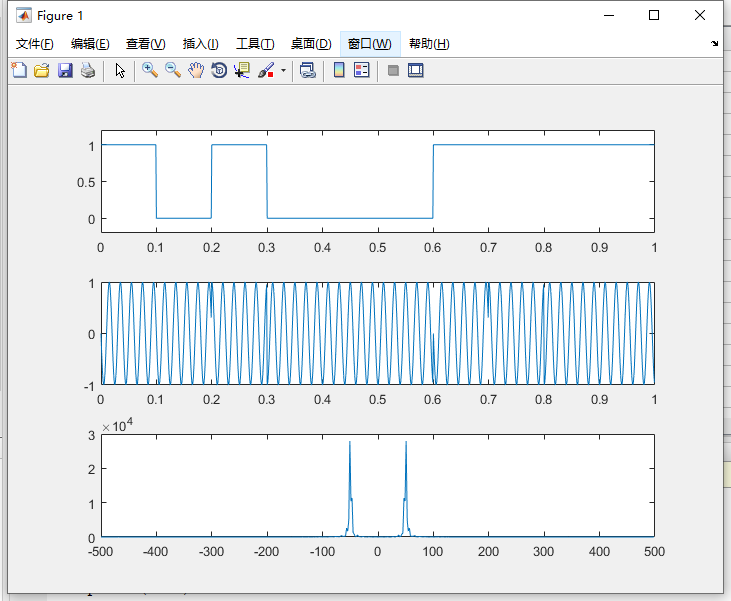Click the middle modulated sine wave plot
This screenshot has height=601, width=731.
click(x=378, y=333)
